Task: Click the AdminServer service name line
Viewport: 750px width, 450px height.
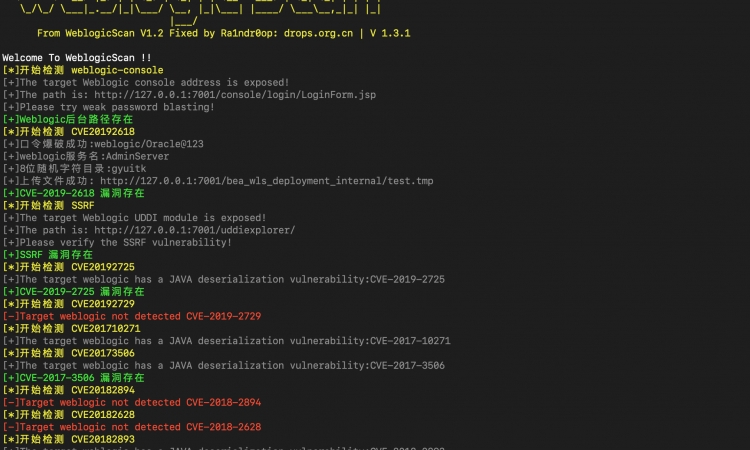Action: tap(86, 156)
